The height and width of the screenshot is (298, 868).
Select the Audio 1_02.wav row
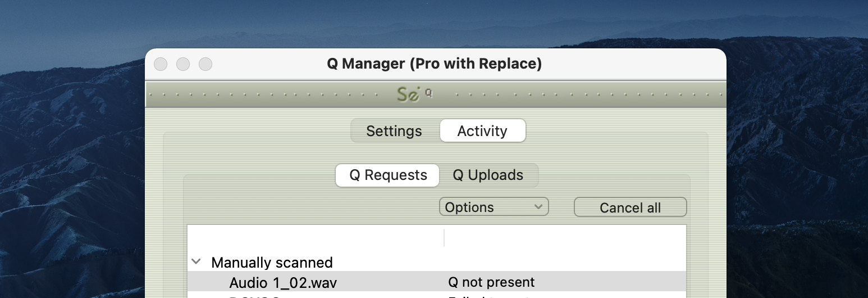point(283,282)
